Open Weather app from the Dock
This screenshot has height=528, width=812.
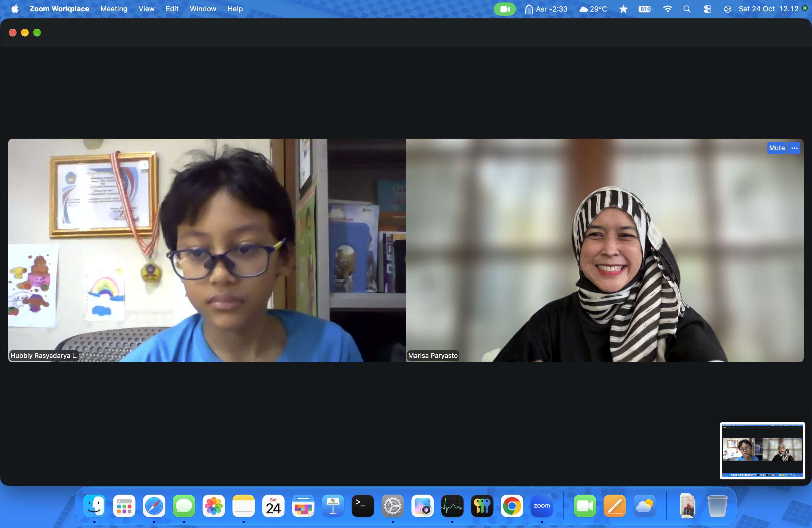tap(644, 506)
